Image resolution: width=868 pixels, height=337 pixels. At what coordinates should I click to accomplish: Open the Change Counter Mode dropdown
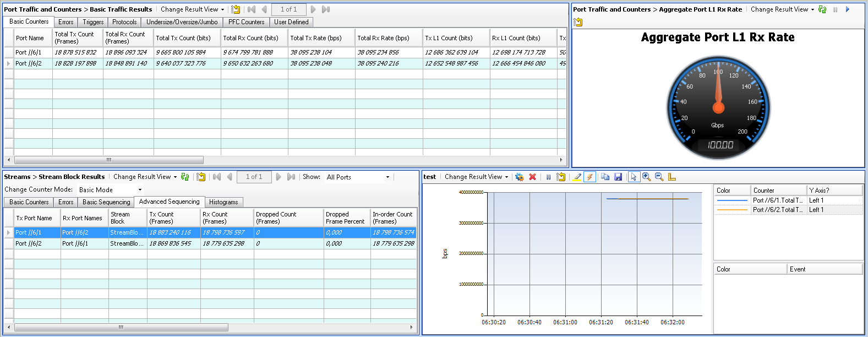pyautogui.click(x=110, y=189)
